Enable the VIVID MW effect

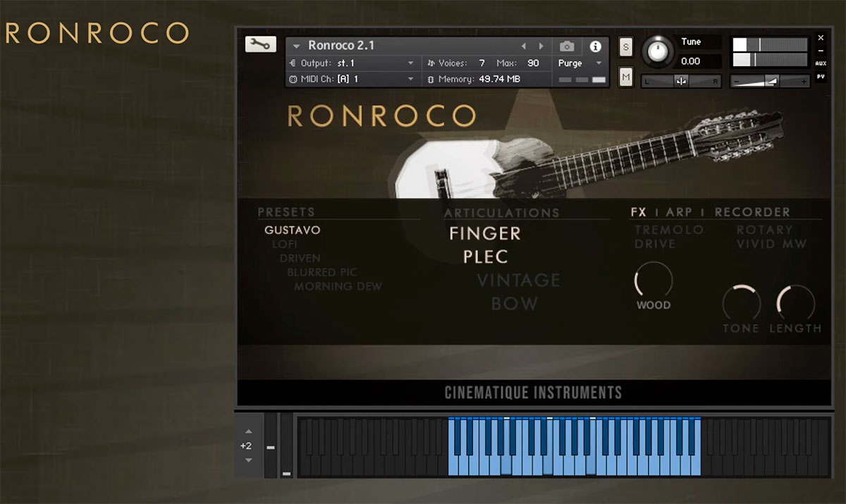point(771,244)
